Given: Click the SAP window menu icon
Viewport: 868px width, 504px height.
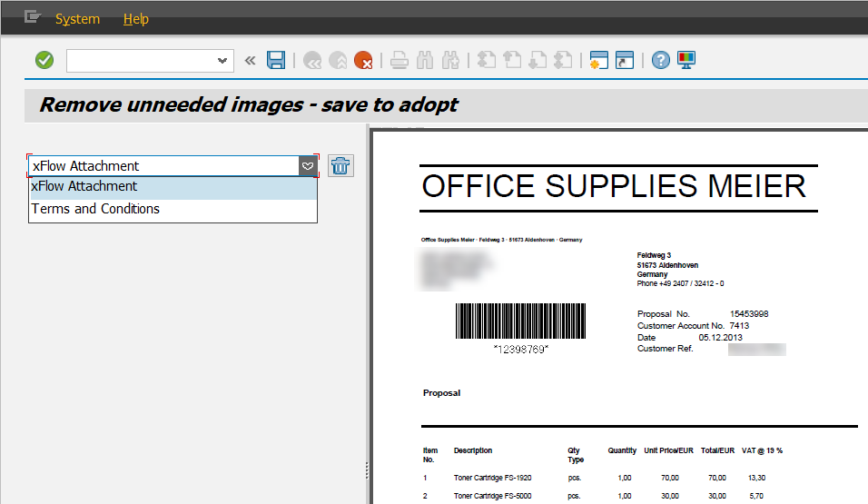Looking at the screenshot, I should tap(33, 17).
